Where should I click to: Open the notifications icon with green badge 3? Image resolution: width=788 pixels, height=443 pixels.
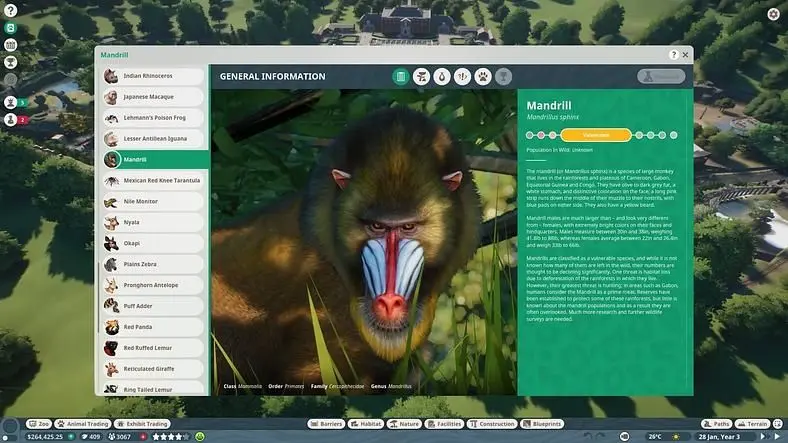pos(11,102)
